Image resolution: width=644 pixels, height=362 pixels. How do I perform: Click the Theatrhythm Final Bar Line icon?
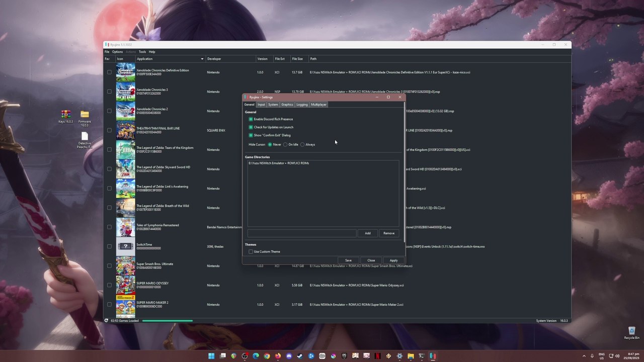point(125,130)
